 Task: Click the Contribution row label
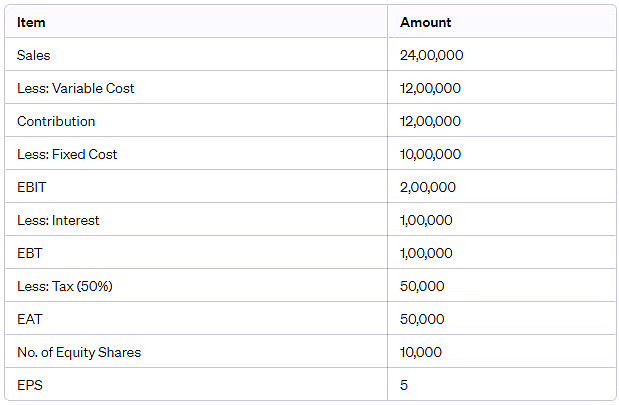[56, 121]
